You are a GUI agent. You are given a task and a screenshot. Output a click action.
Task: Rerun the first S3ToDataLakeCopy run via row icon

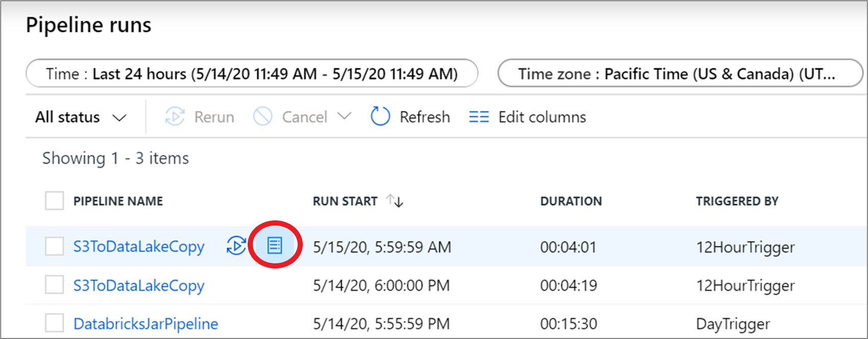coord(236,246)
